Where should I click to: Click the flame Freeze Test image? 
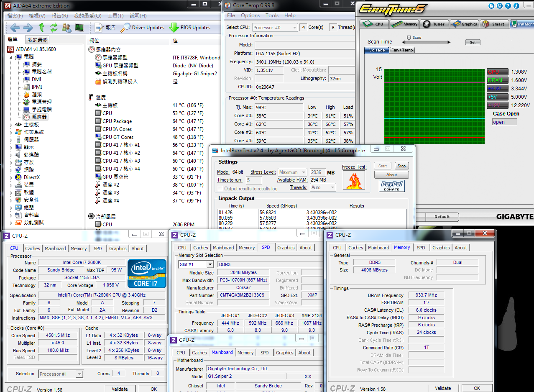(354, 180)
